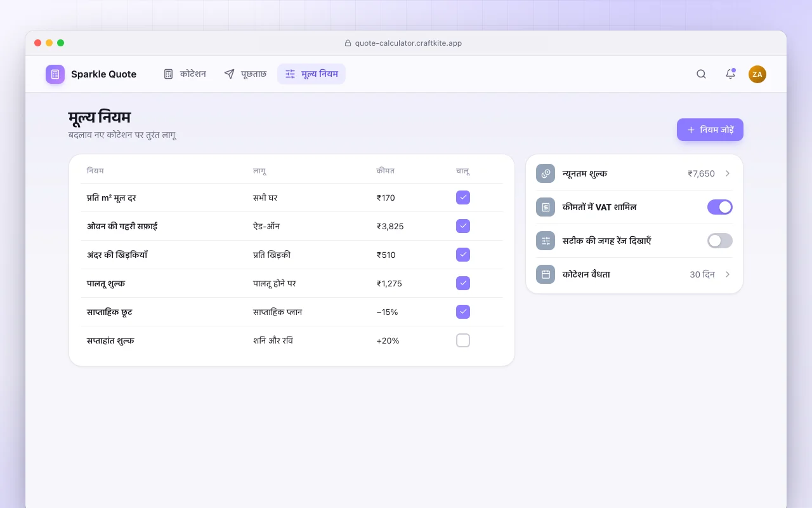Open search with the magnifier icon
The width and height of the screenshot is (812, 508).
pos(701,74)
